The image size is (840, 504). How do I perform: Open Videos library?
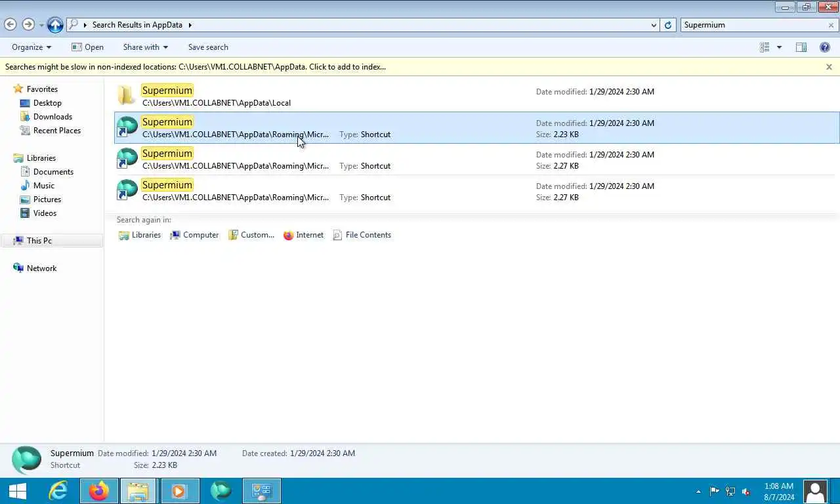(45, 213)
